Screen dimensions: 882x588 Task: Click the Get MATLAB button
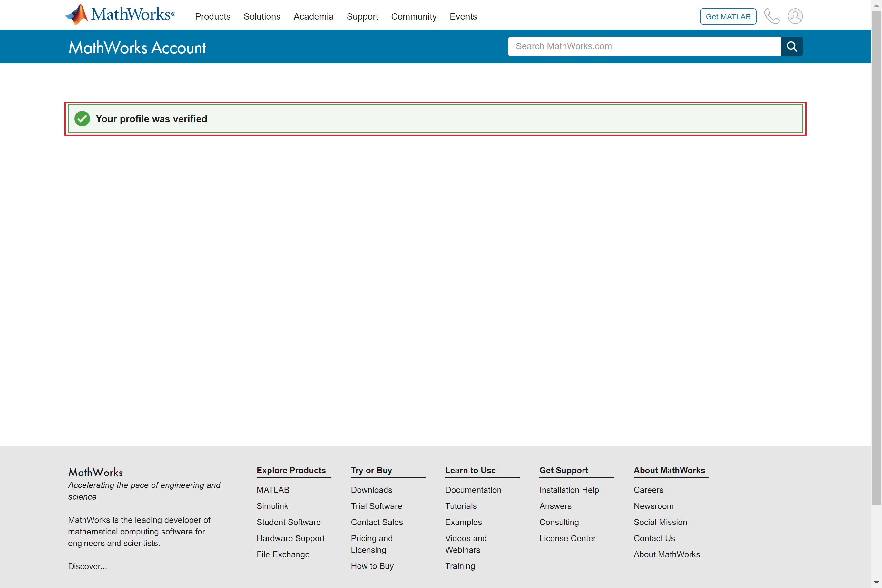coord(728,16)
